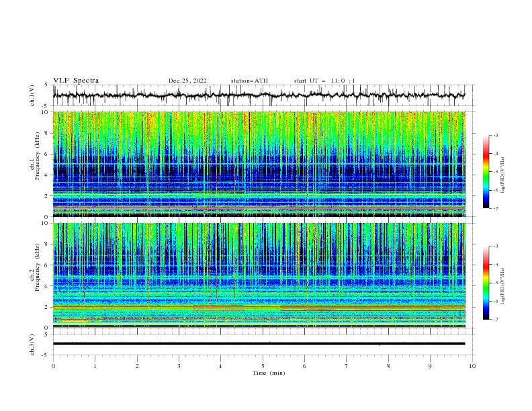Click the time-axis tick label "3"

coord(179,366)
